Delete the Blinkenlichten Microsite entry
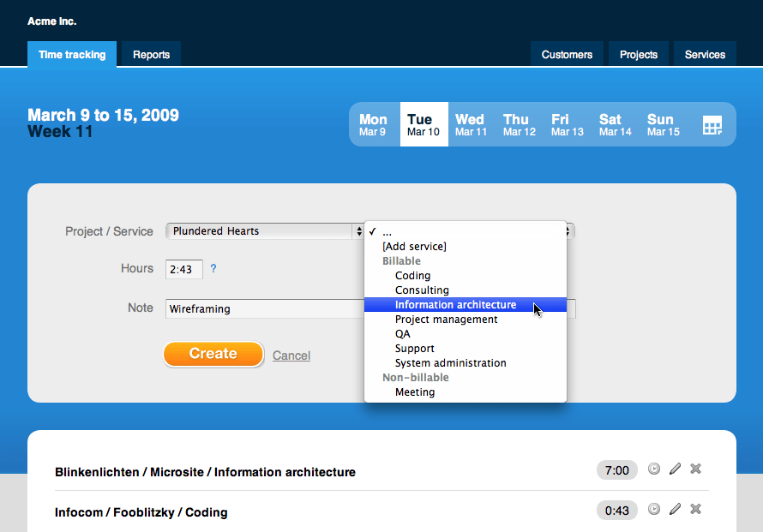This screenshot has width=763, height=532. tap(696, 469)
